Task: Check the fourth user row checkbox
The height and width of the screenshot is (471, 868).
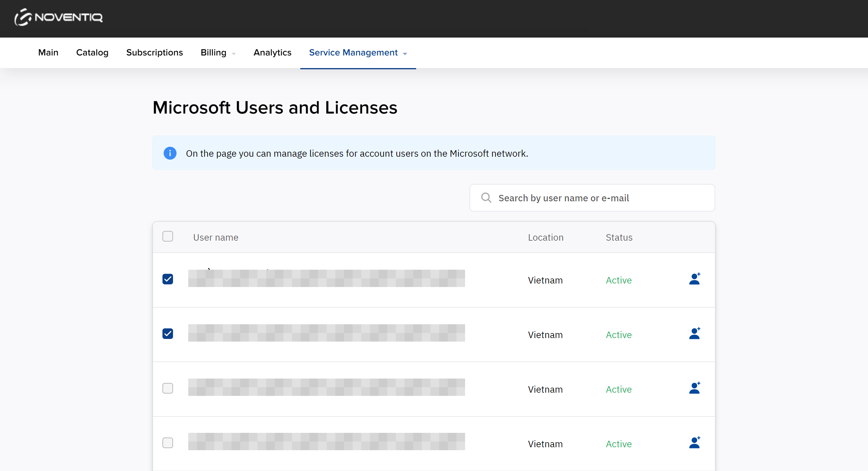Action: click(167, 443)
